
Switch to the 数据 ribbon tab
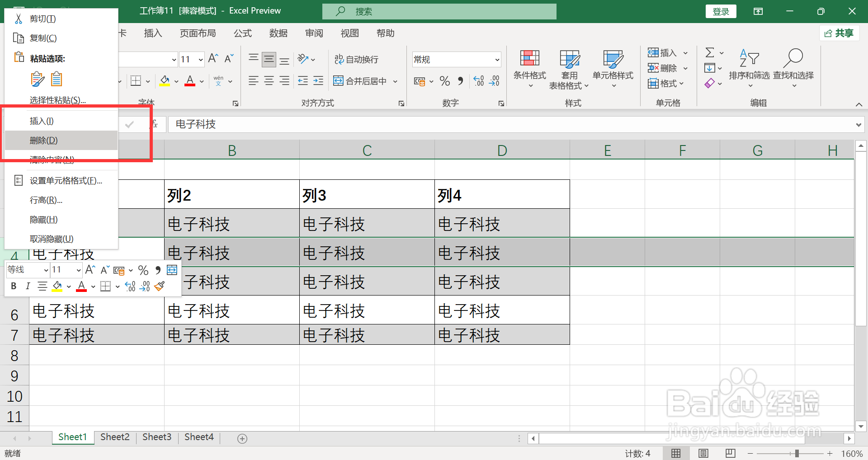[x=278, y=33]
